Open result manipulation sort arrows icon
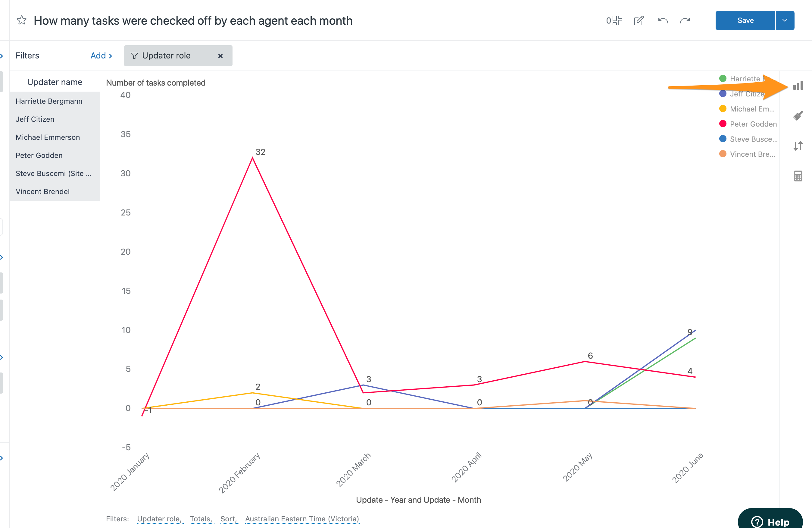This screenshot has width=812, height=528. [798, 146]
